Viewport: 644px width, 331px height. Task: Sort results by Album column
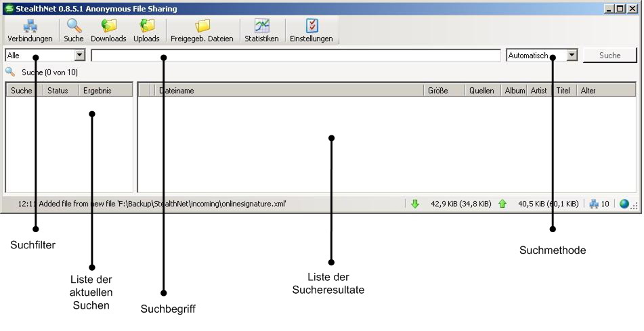514,91
